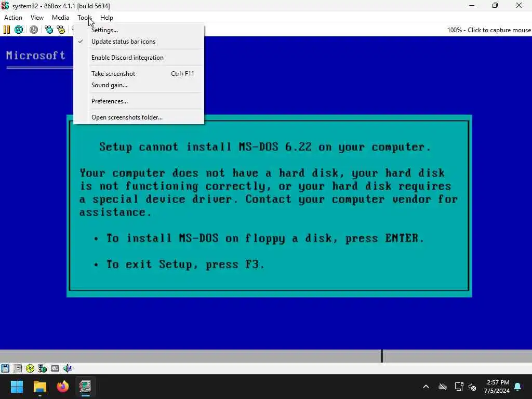Pause emulation with the yellow pause icon

click(x=6, y=30)
